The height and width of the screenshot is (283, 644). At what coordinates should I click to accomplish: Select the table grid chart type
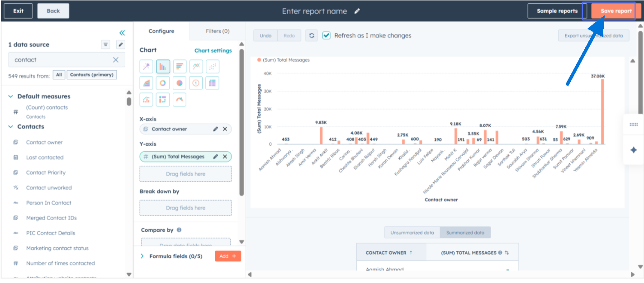coord(213,83)
